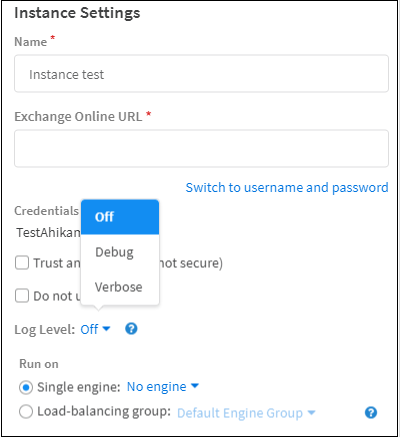Choose Debug in the log level menu
The image size is (400, 437).
coord(120,252)
